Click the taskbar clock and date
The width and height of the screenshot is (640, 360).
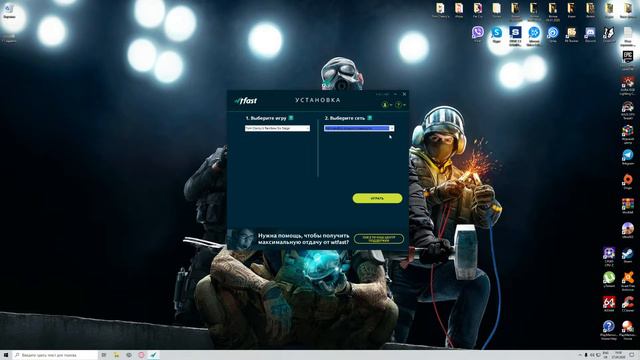618,355
